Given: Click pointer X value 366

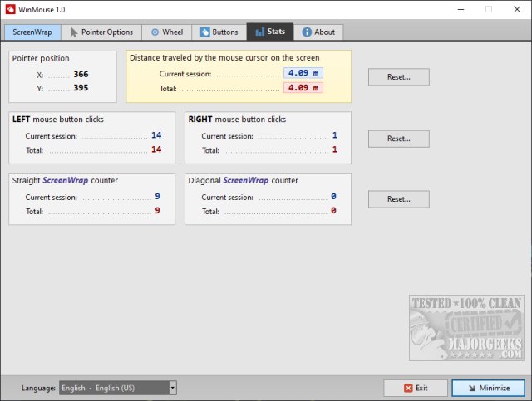Looking at the screenshot, I should pyautogui.click(x=81, y=74).
